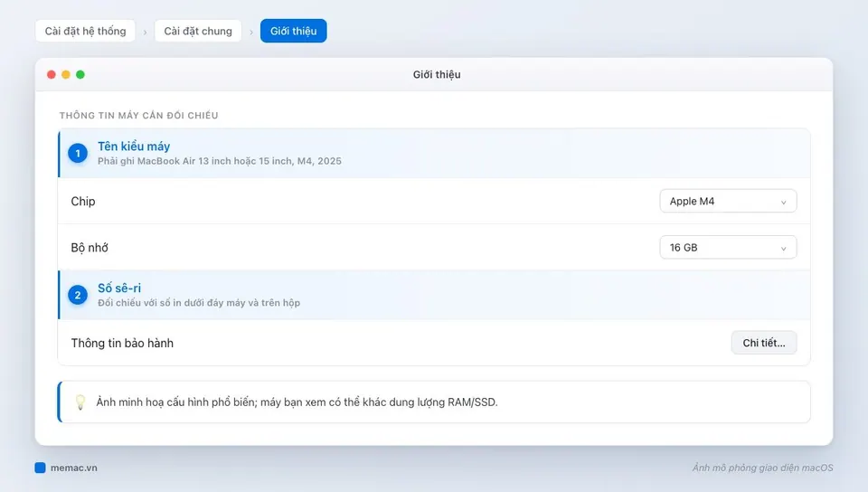Screen dimensions: 868x492
Task: Click the blue memac.vn logo square
Action: point(40,468)
